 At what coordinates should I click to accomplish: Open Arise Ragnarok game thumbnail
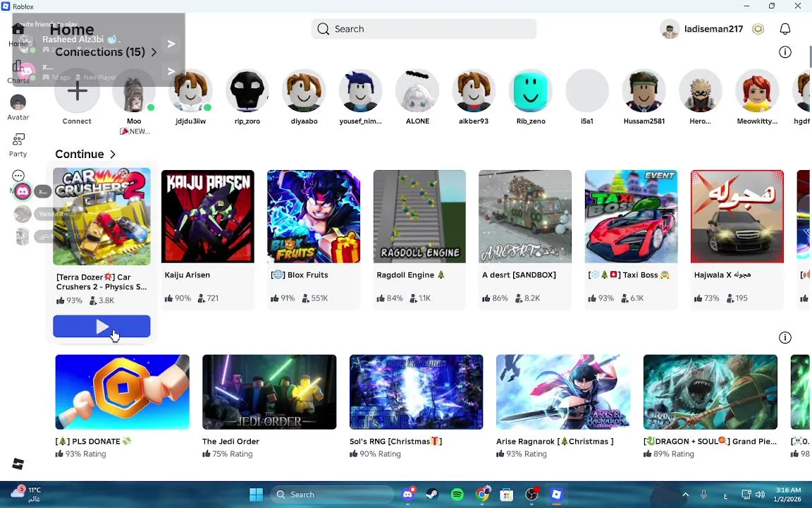563,392
